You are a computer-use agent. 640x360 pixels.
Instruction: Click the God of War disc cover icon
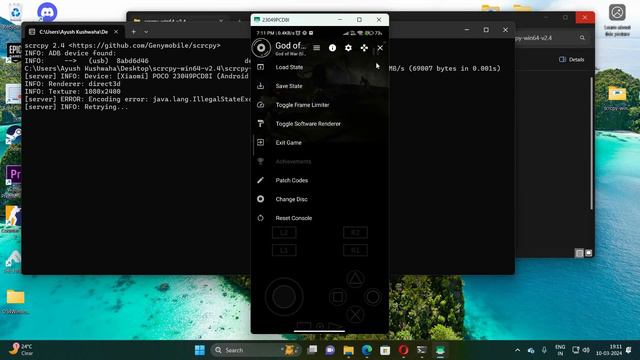click(x=261, y=48)
